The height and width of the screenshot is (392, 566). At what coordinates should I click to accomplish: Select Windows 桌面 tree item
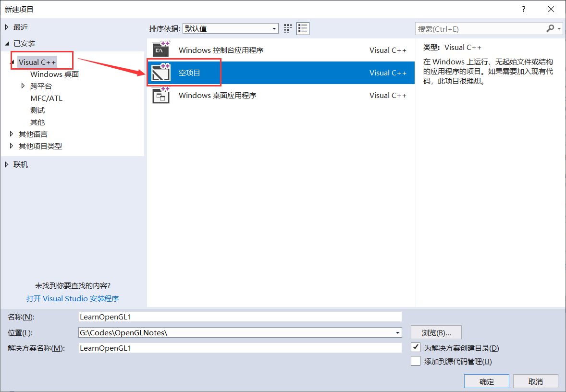pos(54,74)
